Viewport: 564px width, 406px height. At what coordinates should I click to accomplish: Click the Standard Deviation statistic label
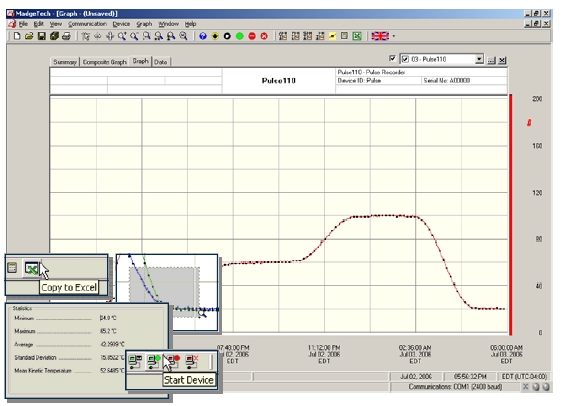[35, 358]
